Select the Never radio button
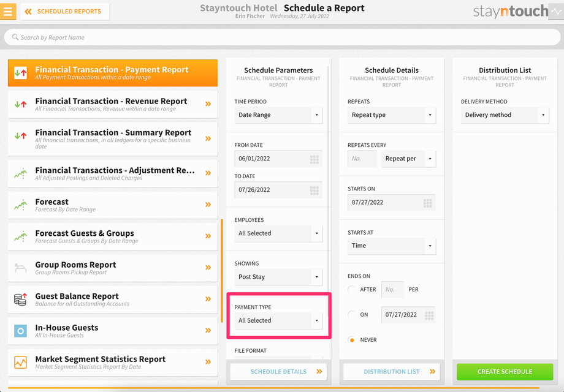Screen dimensions: 564x392 click(352, 339)
